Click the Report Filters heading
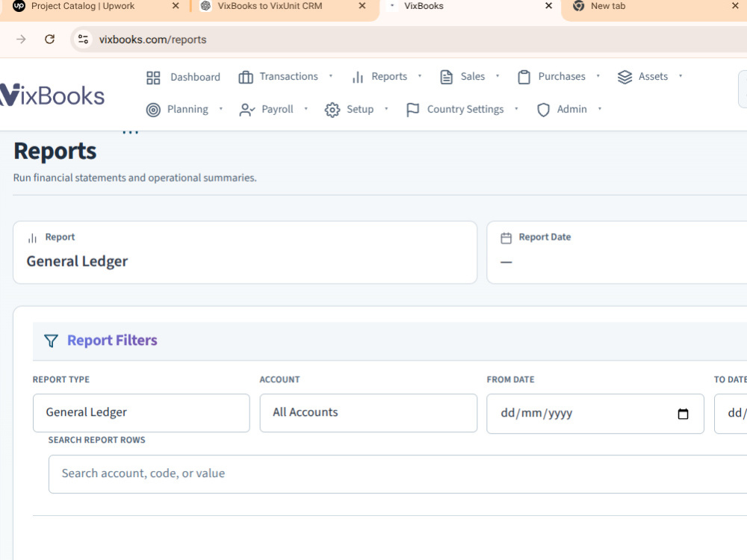The height and width of the screenshot is (560, 747). pyautogui.click(x=112, y=340)
